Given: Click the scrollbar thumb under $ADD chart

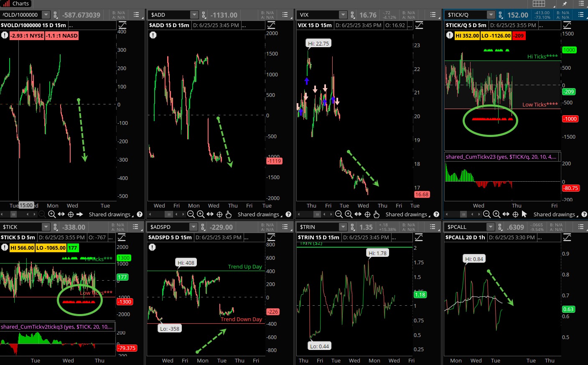Looking at the screenshot, I should (x=169, y=214).
